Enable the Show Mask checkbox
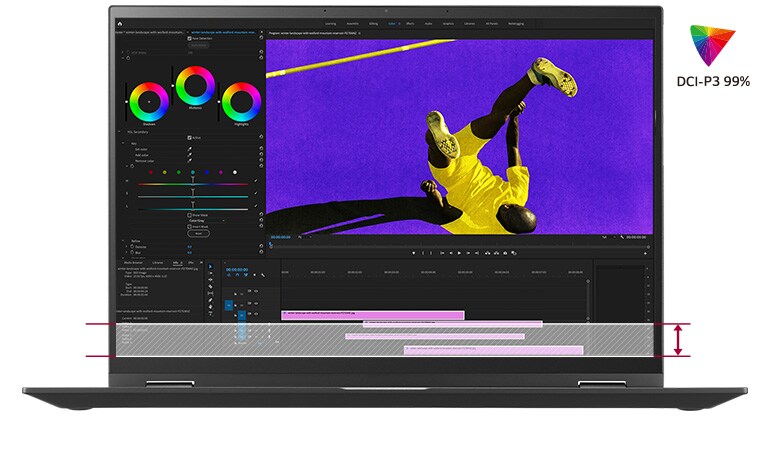 pos(189,215)
